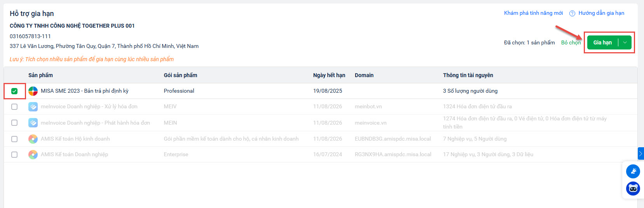Click the 1324 Hóa đơn điện tử đầu ra cell
Screen dimensions: 644x208
pyautogui.click(x=477, y=106)
